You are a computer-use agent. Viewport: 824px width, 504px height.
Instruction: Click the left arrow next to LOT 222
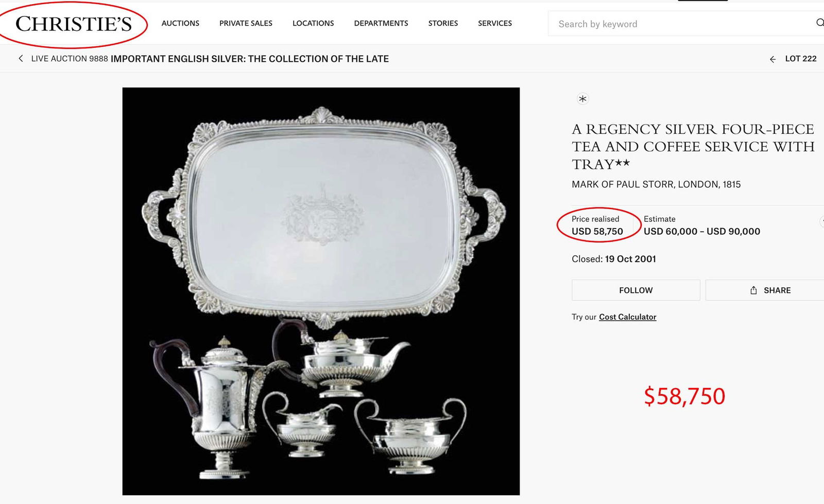pos(773,59)
